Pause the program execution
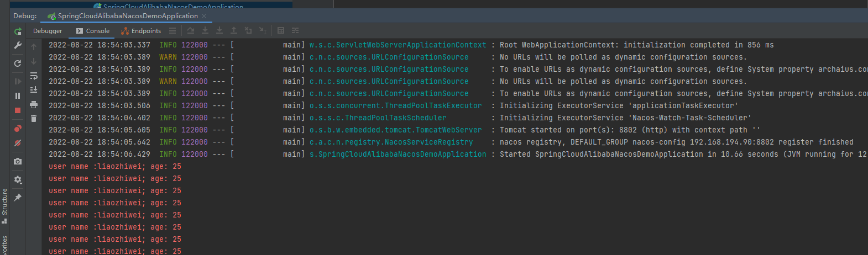The width and height of the screenshot is (868, 255). pyautogui.click(x=18, y=95)
